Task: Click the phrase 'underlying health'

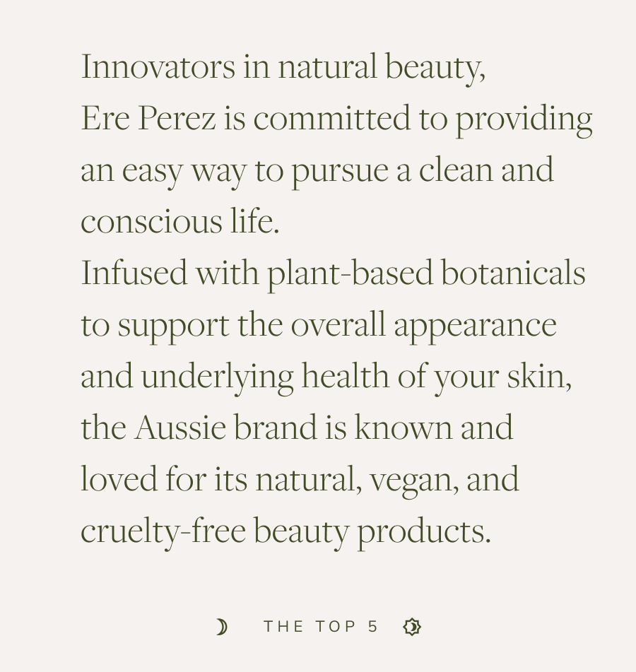Action: [x=265, y=377]
